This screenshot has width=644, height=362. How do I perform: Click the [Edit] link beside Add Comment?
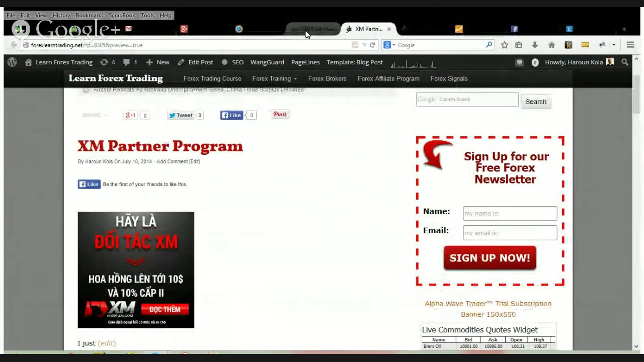tap(194, 161)
